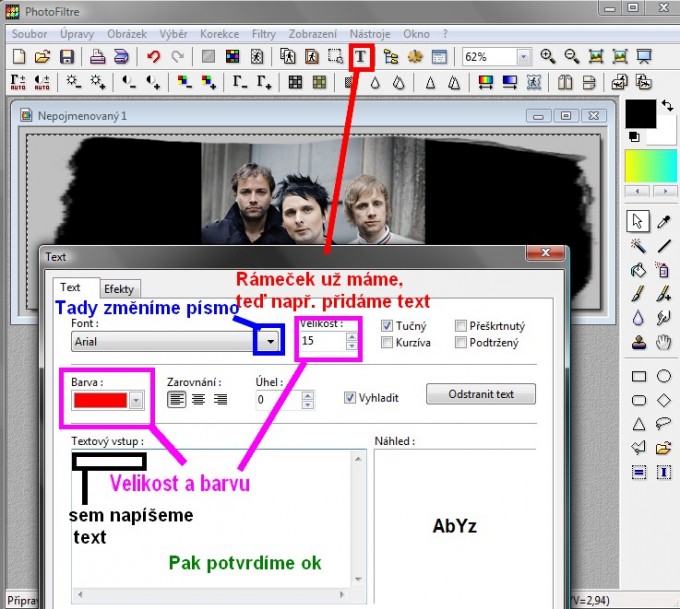Screen dimensions: 680x609
Task: Click the Velikost size input field
Action: click(x=323, y=341)
